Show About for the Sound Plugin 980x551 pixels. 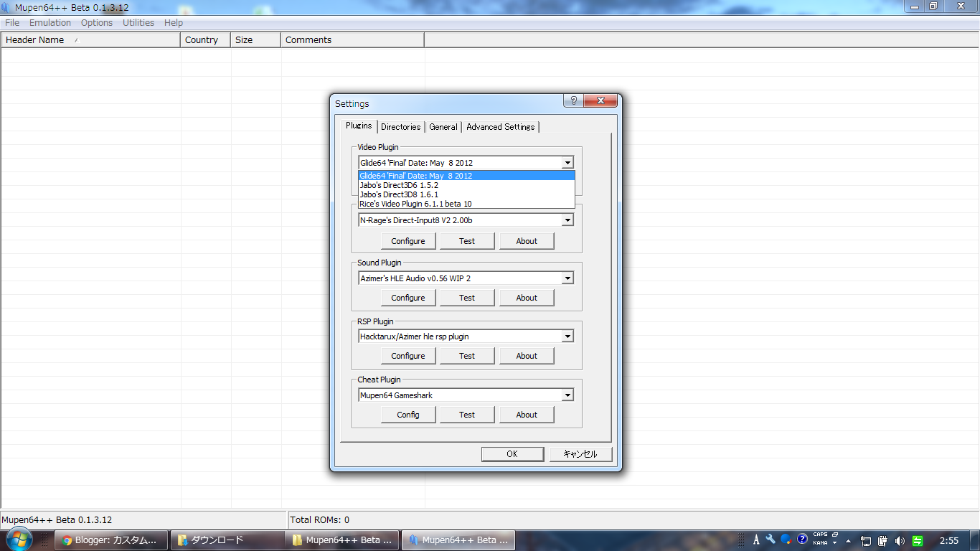527,298
